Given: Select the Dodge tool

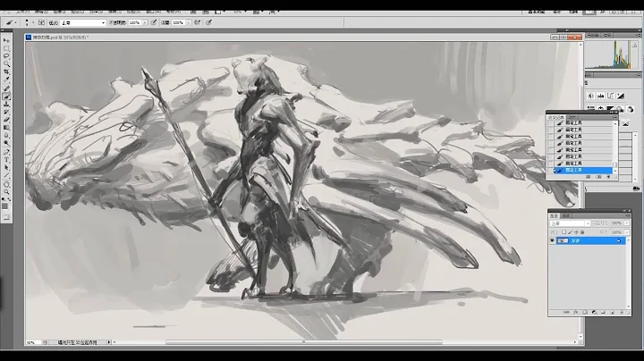Looking at the screenshot, I should (7, 142).
